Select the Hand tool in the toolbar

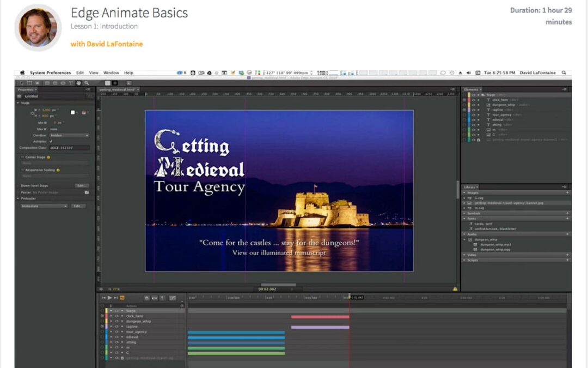[x=78, y=83]
